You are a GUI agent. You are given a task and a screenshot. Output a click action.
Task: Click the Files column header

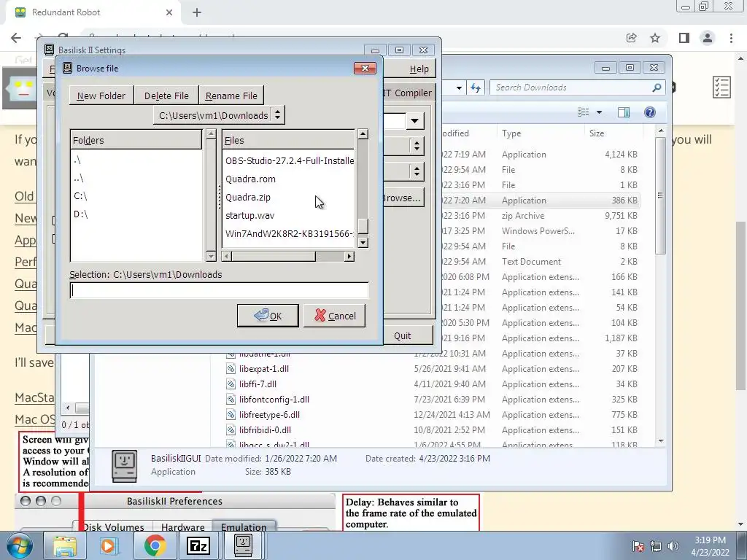pos(288,140)
